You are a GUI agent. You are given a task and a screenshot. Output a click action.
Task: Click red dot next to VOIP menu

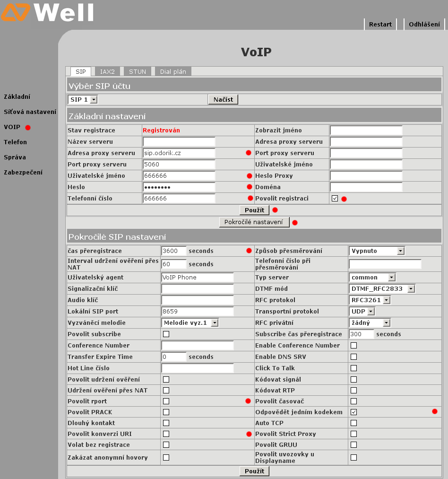[28, 127]
